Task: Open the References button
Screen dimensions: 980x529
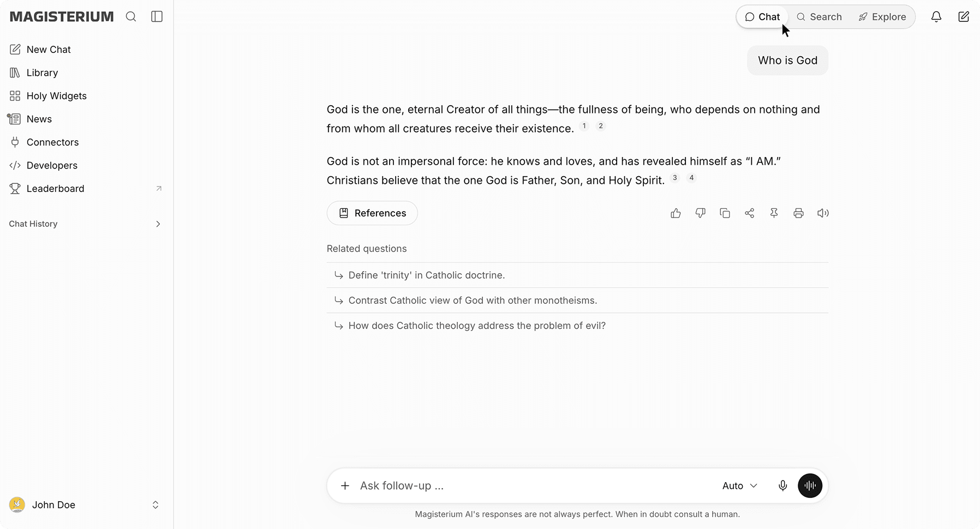Action: tap(372, 213)
